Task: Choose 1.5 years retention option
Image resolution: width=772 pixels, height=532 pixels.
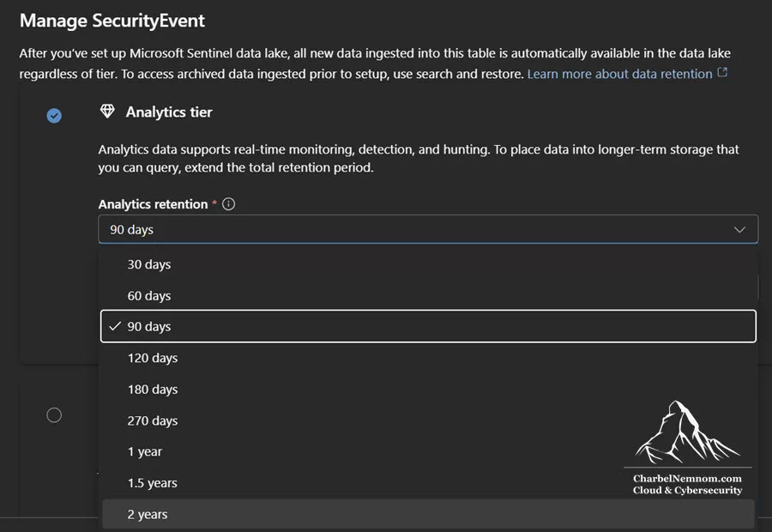Action: tap(428, 483)
